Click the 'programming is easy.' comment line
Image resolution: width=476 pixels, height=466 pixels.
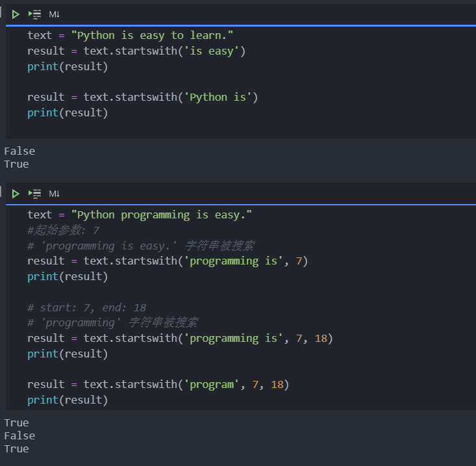pos(140,246)
